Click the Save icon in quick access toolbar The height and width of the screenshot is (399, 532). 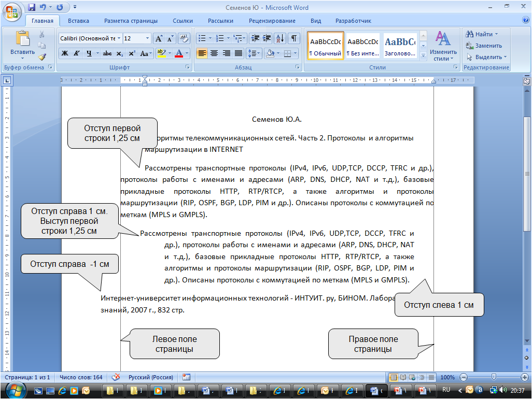point(32,8)
